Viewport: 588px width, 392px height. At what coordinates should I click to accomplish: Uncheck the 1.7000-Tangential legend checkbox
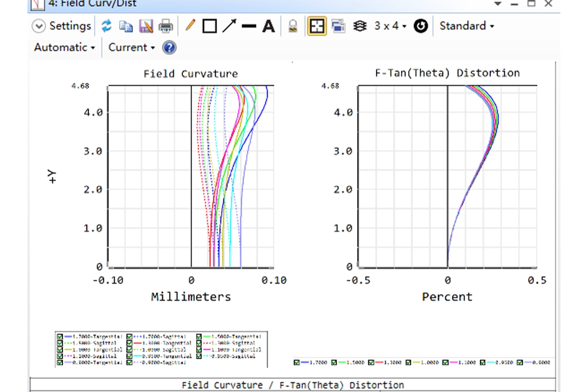60,337
